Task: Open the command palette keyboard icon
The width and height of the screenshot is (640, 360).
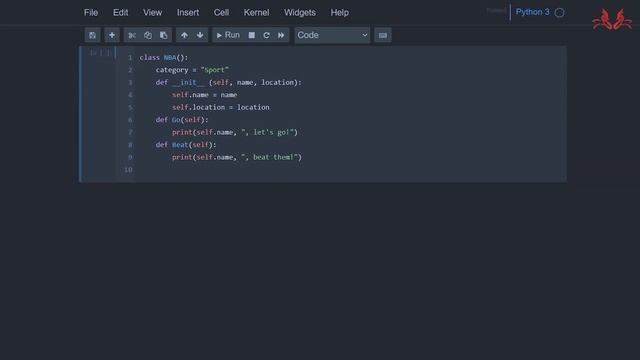Action: tap(383, 35)
